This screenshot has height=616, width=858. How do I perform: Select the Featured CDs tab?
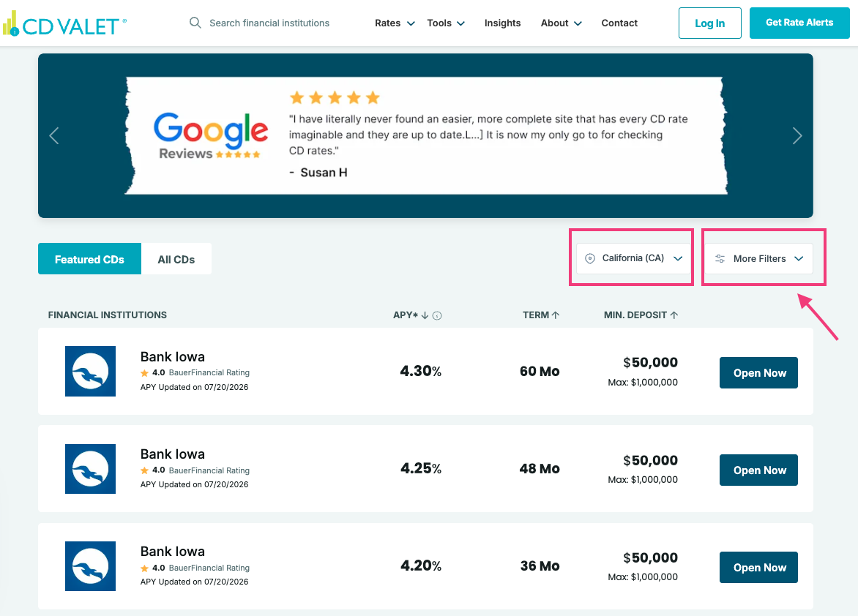click(90, 259)
